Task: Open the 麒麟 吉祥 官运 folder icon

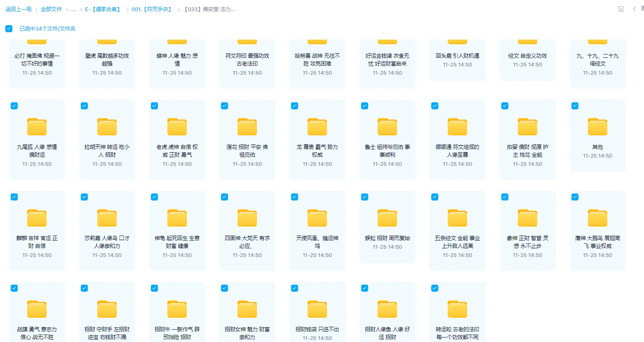Action: (x=37, y=218)
